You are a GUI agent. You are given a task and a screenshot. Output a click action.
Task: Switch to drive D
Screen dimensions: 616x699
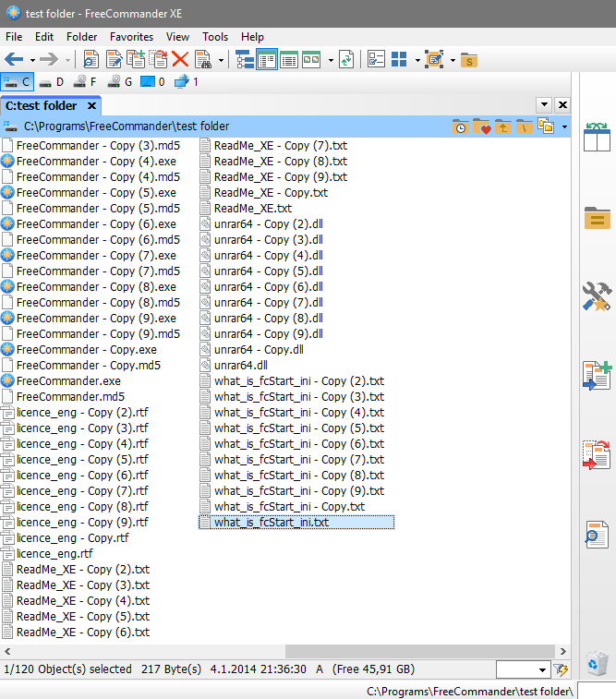(x=52, y=82)
